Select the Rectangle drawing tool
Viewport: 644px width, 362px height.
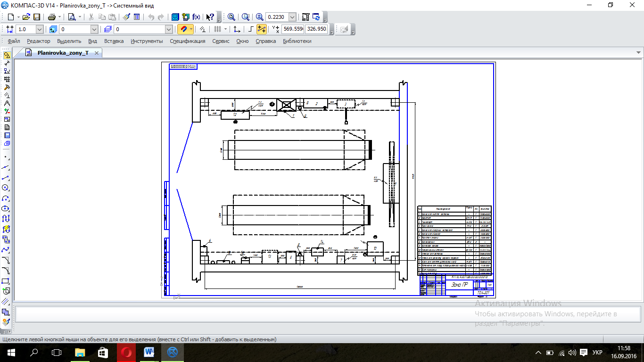tap(6, 281)
